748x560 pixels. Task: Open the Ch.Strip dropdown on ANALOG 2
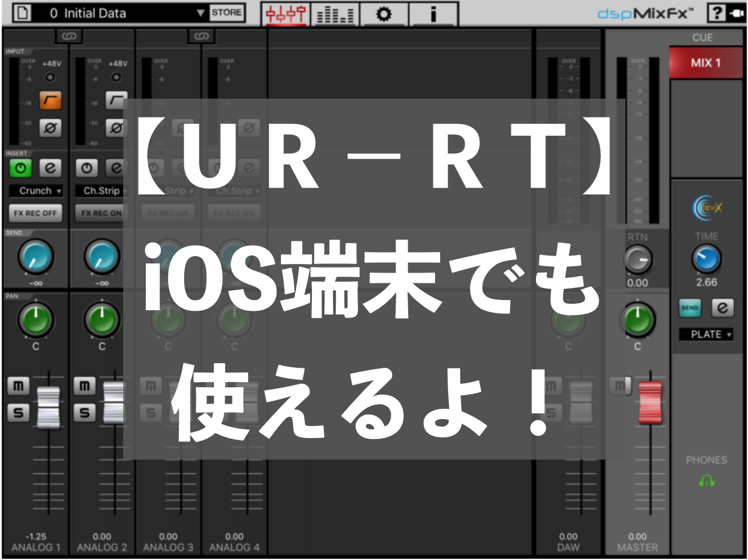(101, 190)
